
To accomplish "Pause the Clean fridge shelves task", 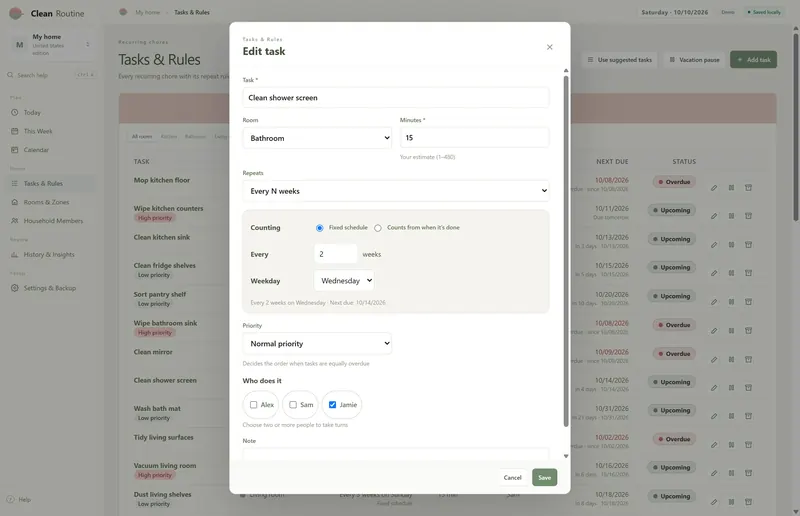I will (x=731, y=273).
